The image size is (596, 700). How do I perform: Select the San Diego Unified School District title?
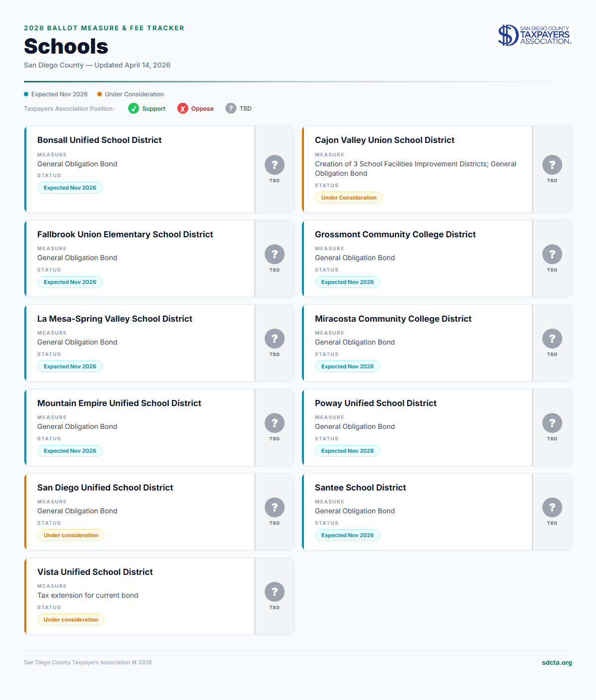105,488
